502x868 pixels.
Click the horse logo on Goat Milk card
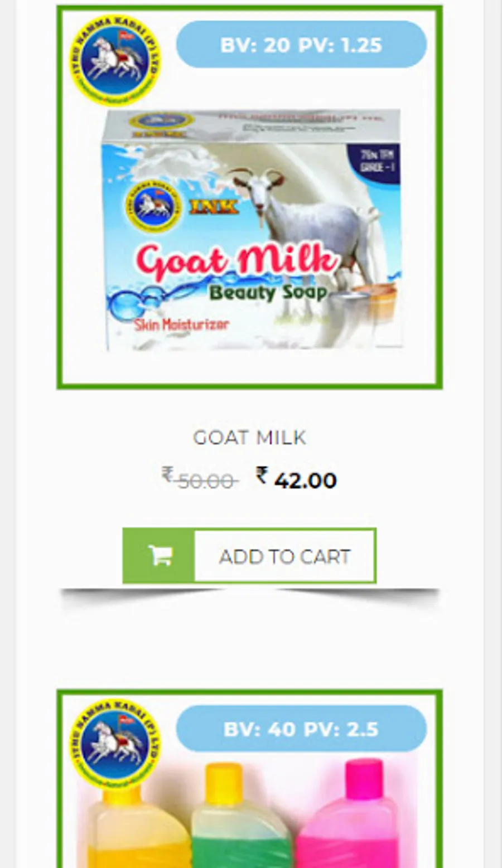[114, 60]
